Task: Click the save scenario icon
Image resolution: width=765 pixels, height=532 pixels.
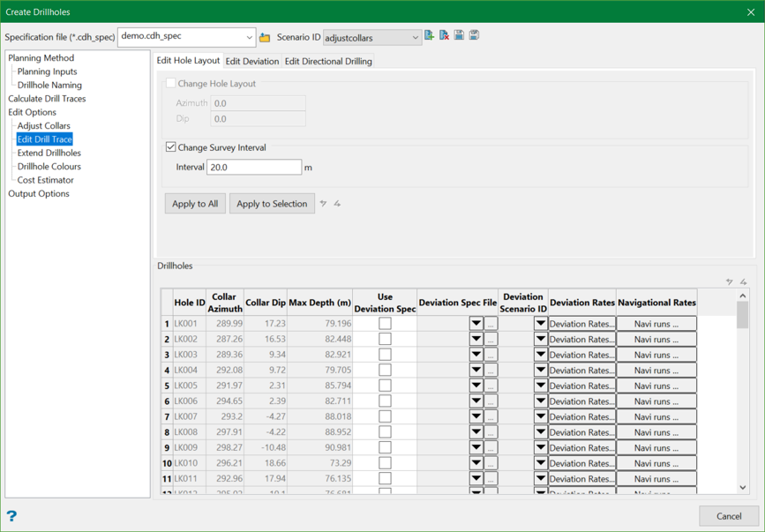Action: coord(460,35)
